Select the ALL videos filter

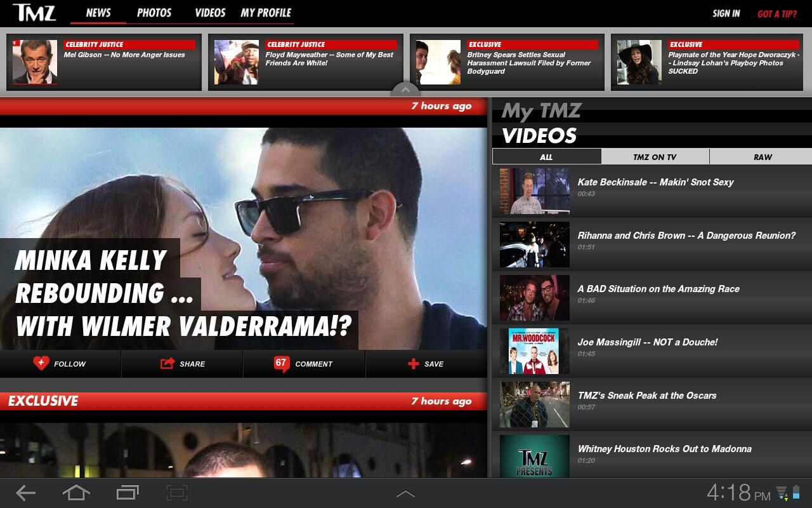pos(546,157)
